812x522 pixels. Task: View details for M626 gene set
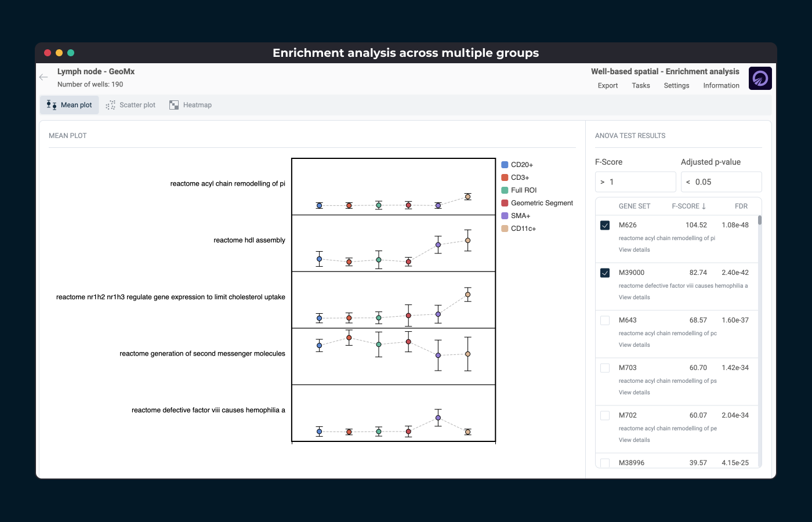pos(634,250)
